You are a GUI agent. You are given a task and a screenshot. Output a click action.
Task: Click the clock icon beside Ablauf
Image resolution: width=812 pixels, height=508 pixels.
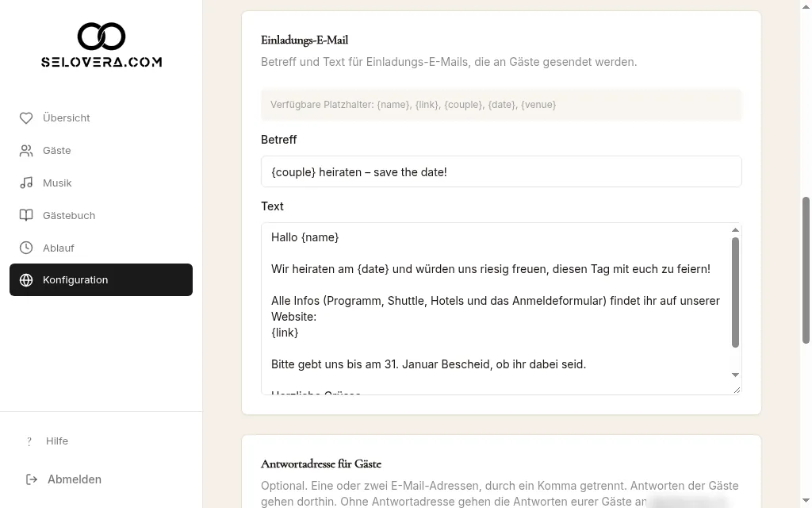pos(26,248)
